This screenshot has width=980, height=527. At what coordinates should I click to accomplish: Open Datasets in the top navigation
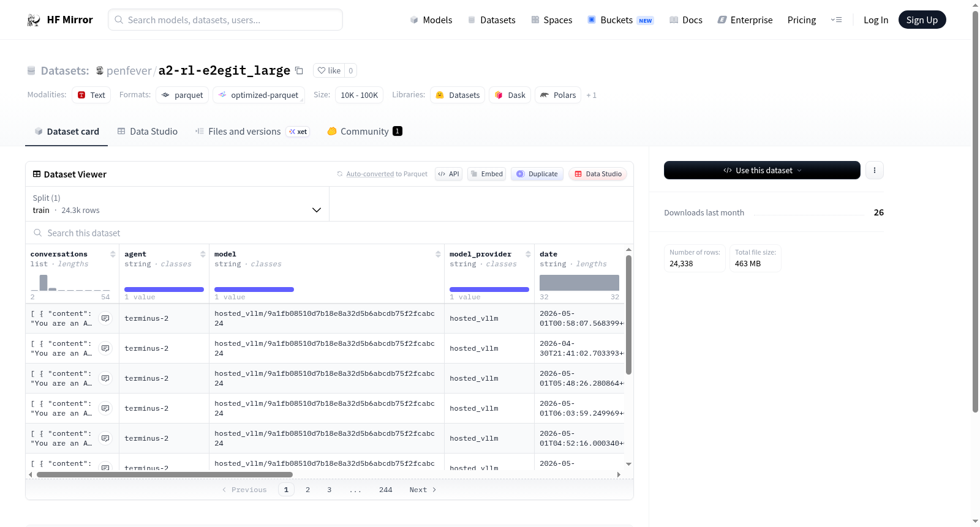491,20
